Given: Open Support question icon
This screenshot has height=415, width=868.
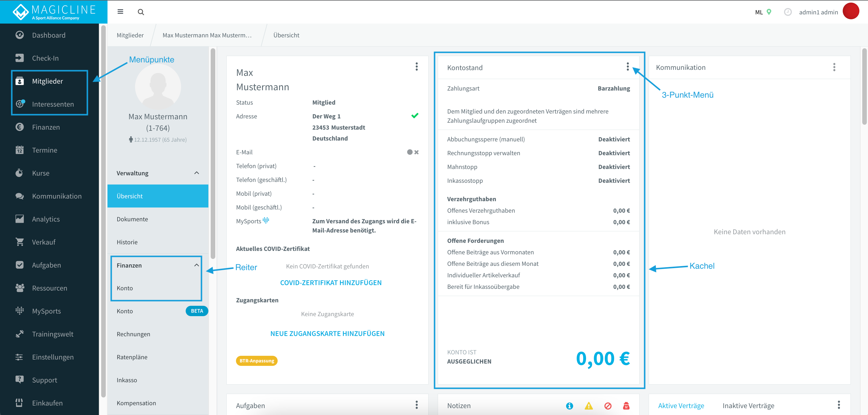Looking at the screenshot, I should click(20, 380).
